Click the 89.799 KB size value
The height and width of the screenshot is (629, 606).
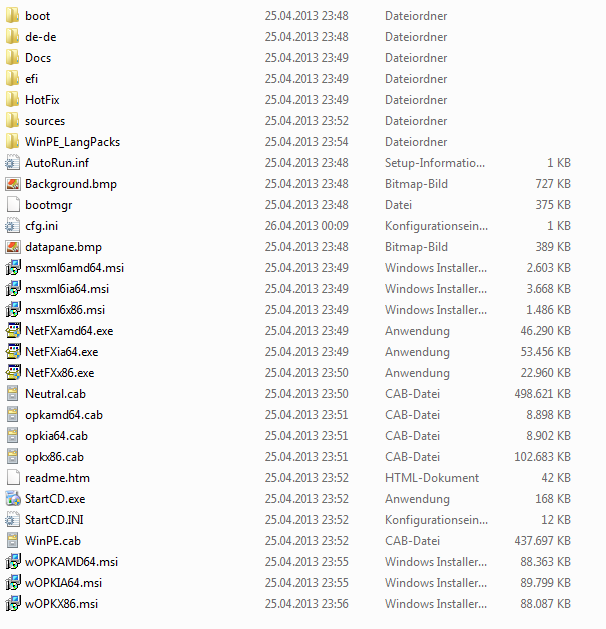[x=545, y=582]
